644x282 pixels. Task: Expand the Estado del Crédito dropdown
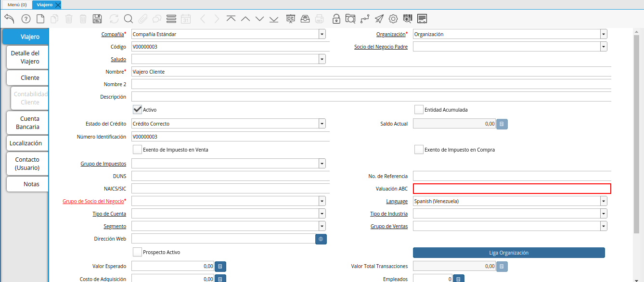click(322, 124)
